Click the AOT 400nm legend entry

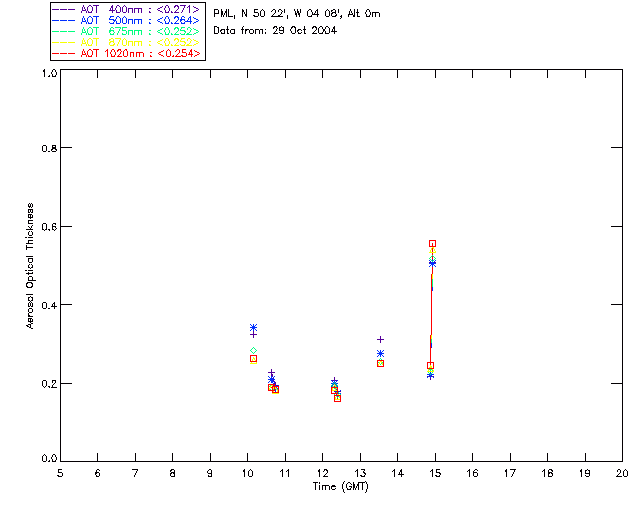[126, 9]
